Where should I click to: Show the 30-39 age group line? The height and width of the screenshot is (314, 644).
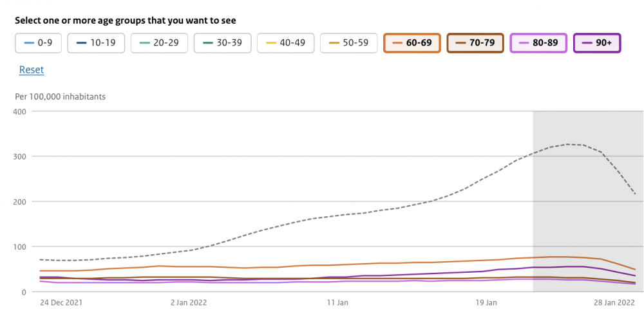click(x=223, y=42)
